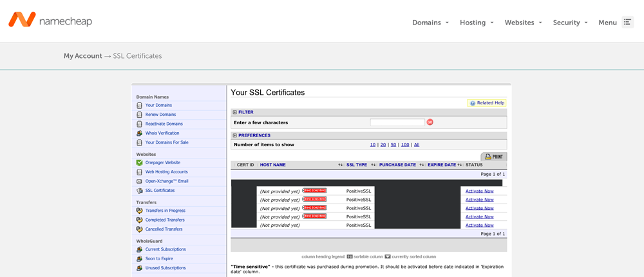Image resolution: width=644 pixels, height=277 pixels.
Task: Click the icon beside Your Domains For Sale
Action: pos(139,142)
